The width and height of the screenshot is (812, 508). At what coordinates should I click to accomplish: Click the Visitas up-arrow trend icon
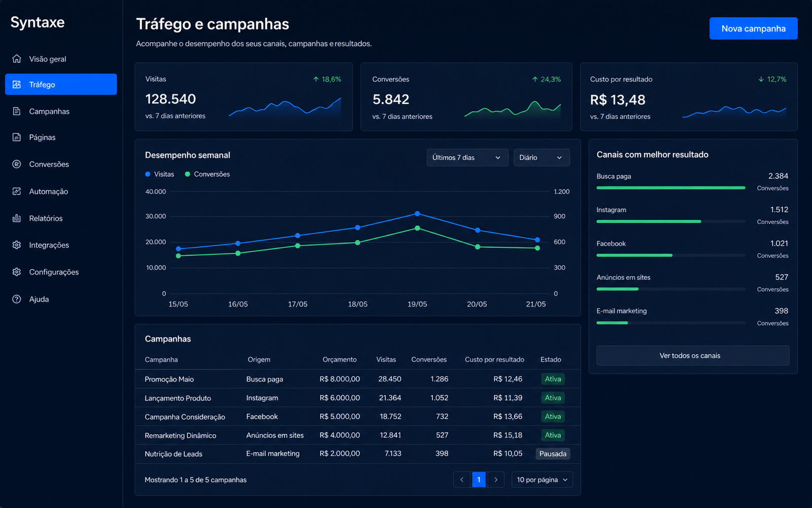[316, 79]
